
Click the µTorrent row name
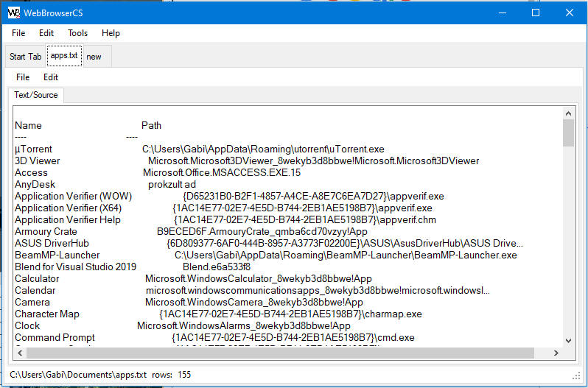(33, 149)
